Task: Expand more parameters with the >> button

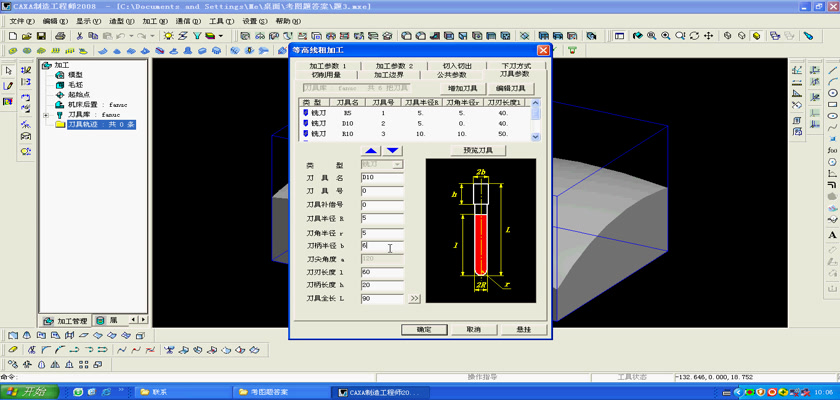Action: 414,299
